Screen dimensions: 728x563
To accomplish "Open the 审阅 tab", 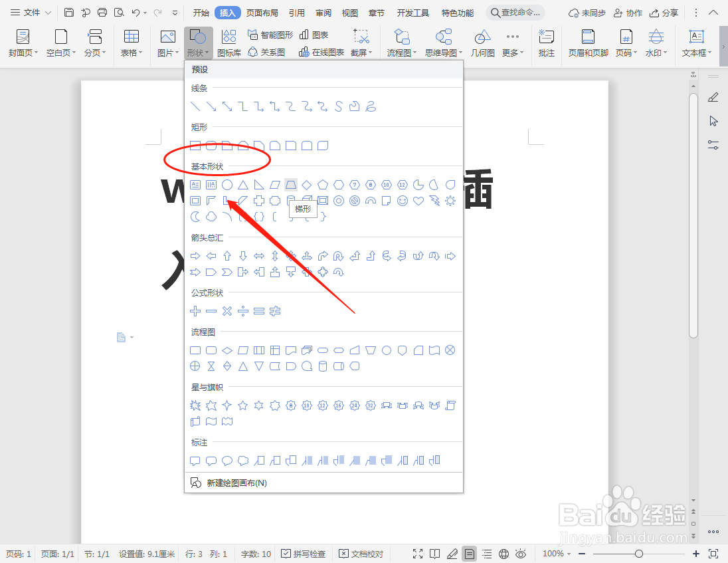I will click(323, 13).
